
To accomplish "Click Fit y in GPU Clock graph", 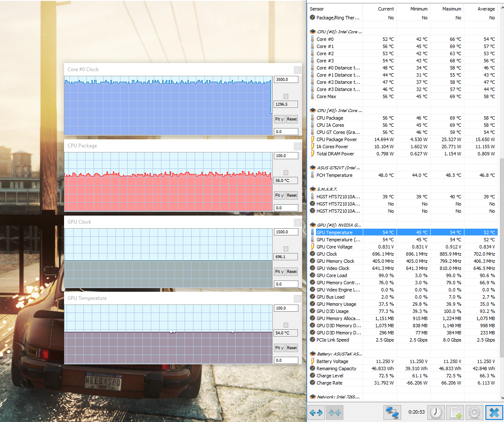I will (279, 271).
